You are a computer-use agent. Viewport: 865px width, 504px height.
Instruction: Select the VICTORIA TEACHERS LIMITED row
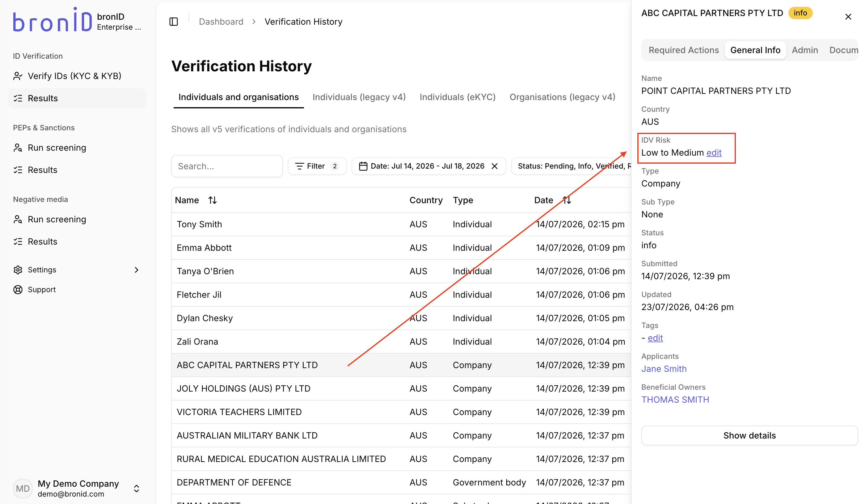coord(401,412)
